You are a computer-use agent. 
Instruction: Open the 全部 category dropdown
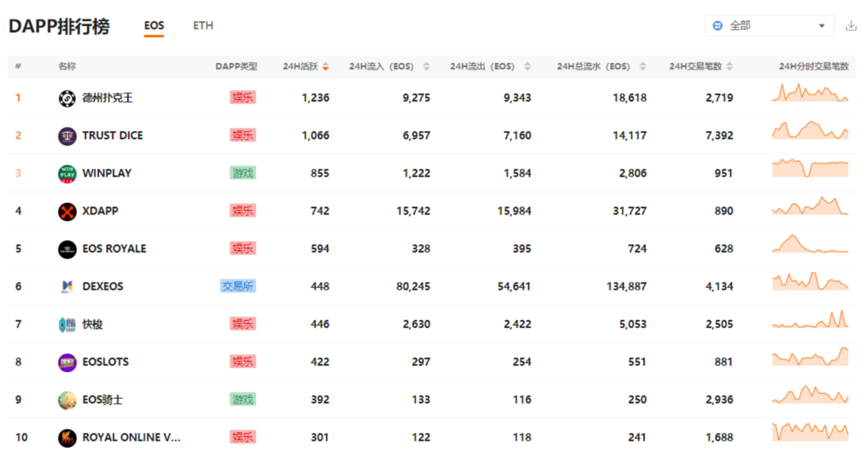[769, 26]
